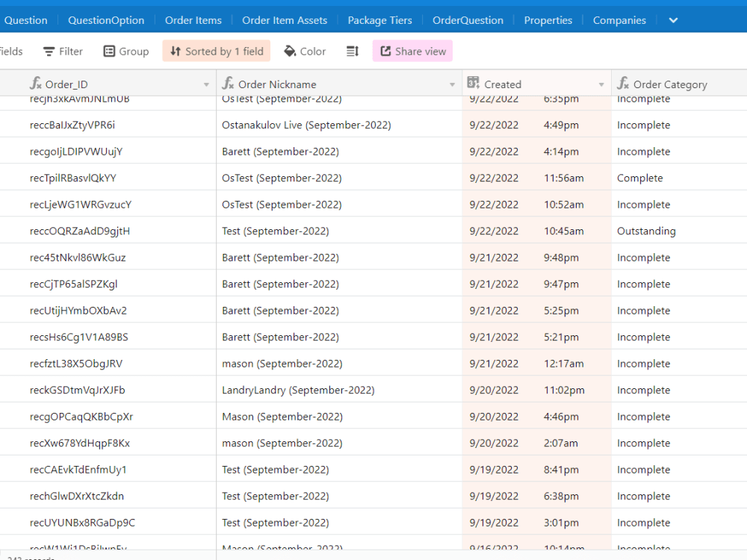
Task: Open the Filter menu
Action: click(63, 52)
